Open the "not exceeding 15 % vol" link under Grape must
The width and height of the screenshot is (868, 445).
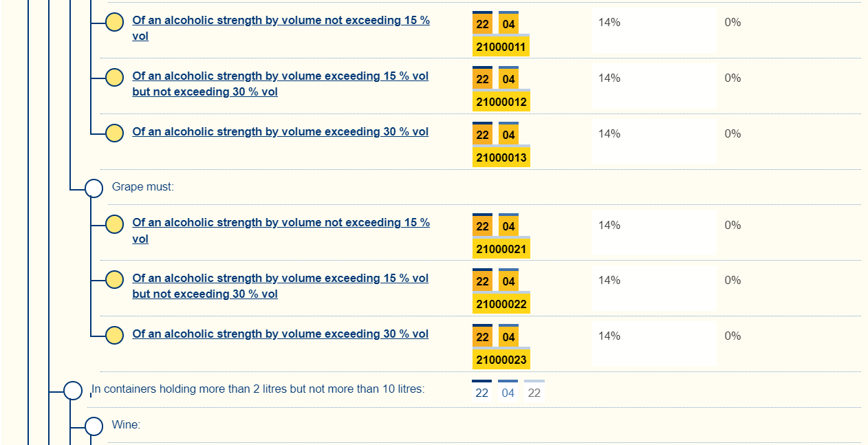[281, 223]
